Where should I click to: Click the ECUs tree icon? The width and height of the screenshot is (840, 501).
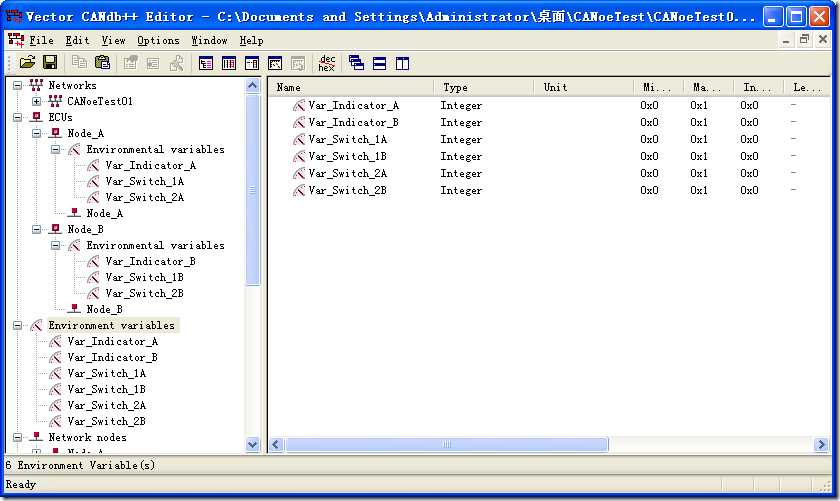(36, 117)
